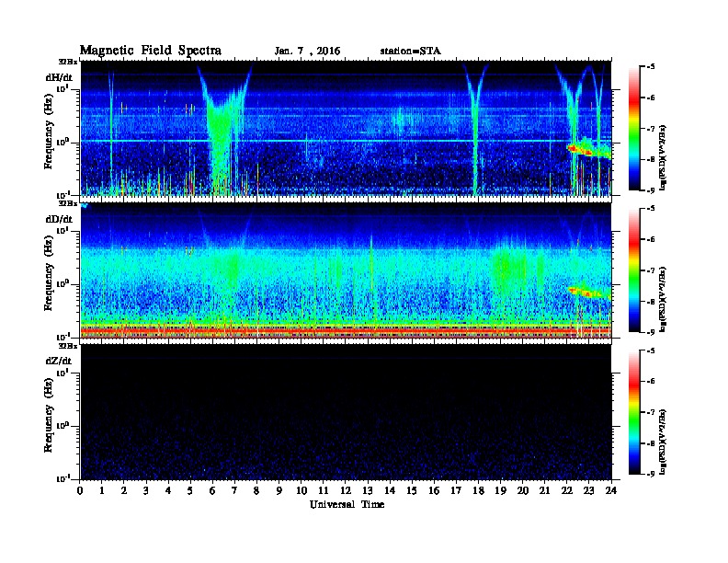
Task: Click the 10¹ frequency tick of dH/dt panel
Action: (x=63, y=89)
